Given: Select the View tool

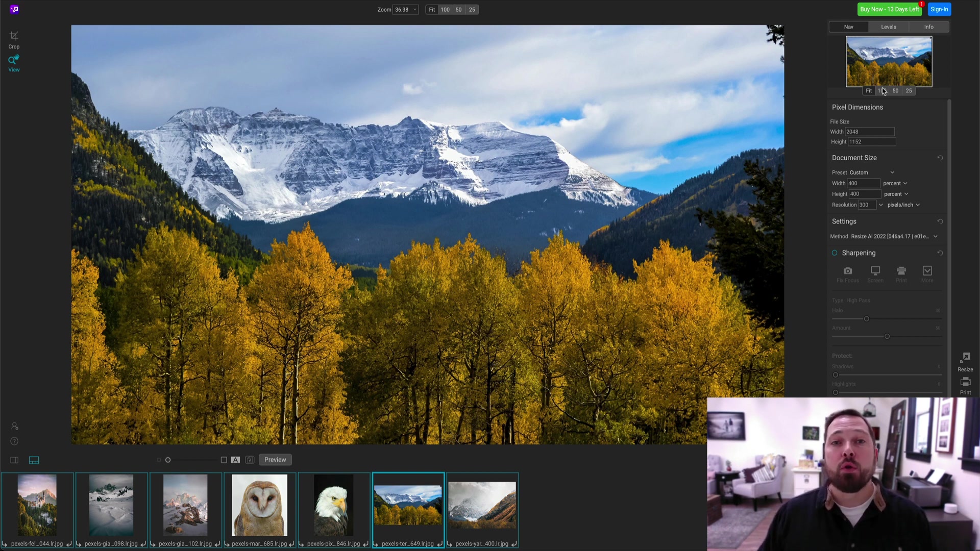Looking at the screenshot, I should 14,63.
